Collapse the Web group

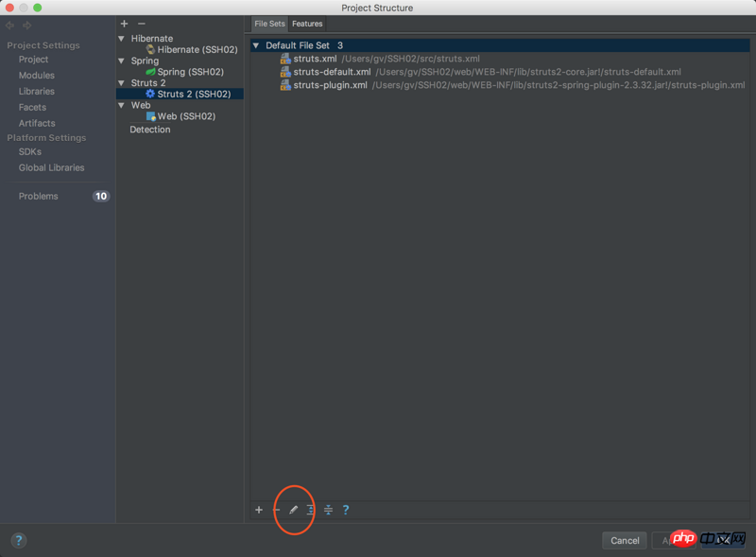(122, 105)
